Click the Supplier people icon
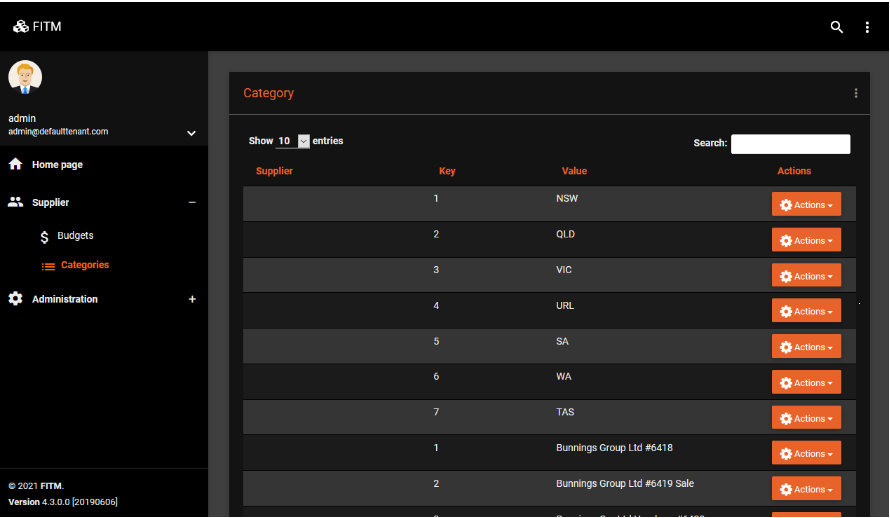Viewport: 890px width, 518px height. 15,202
